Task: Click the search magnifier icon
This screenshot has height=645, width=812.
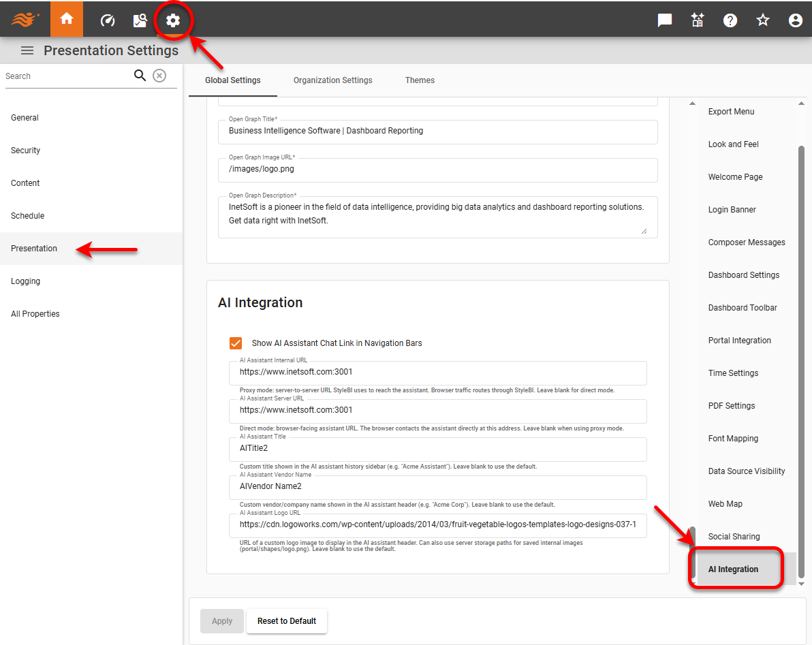Action: [x=140, y=75]
